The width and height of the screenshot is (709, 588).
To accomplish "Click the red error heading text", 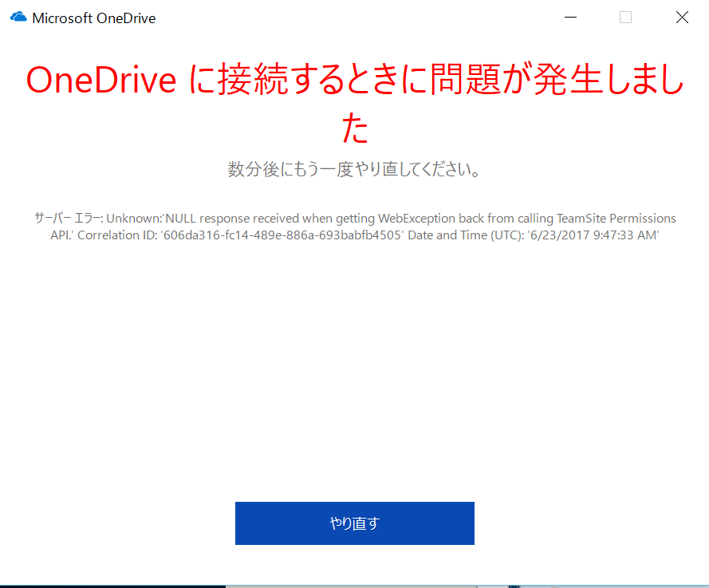I will (354, 96).
